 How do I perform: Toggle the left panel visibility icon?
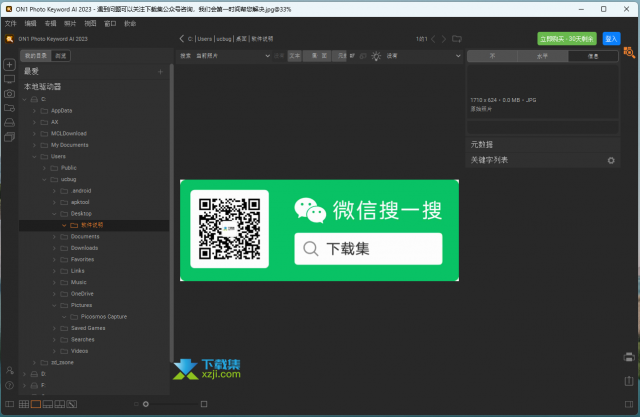[9, 404]
